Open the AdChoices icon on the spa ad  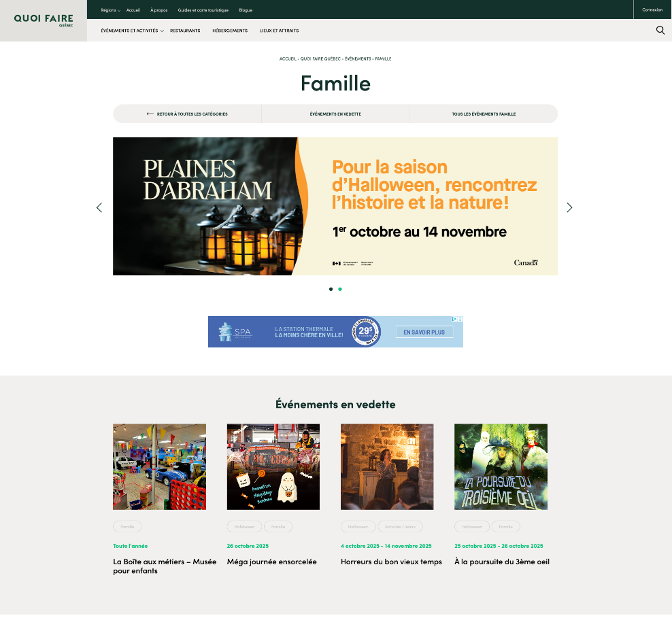pyautogui.click(x=456, y=319)
